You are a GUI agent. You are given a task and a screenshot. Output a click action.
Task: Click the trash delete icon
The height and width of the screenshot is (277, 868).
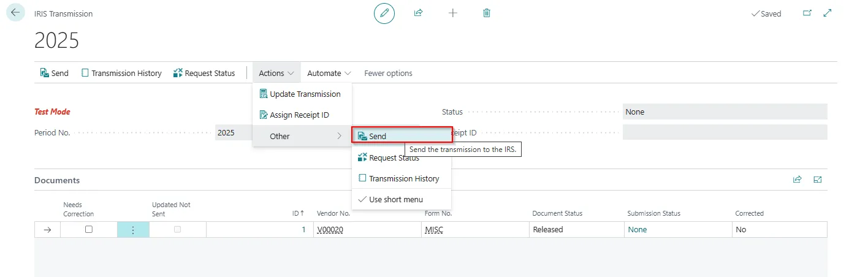(x=487, y=13)
